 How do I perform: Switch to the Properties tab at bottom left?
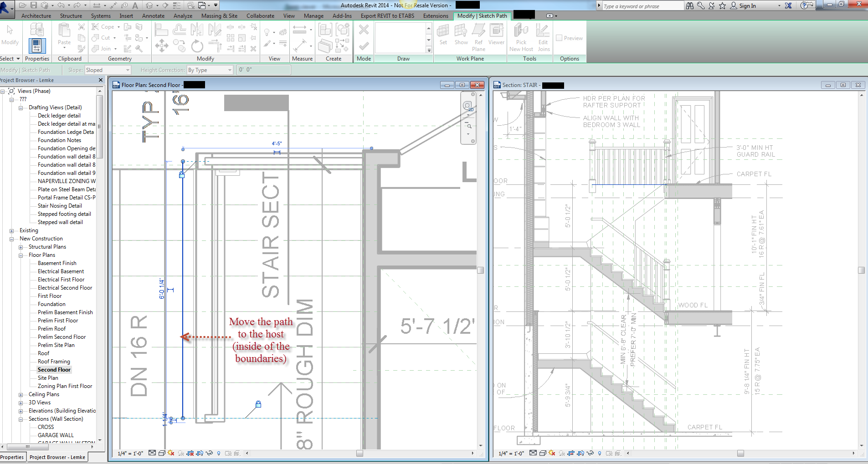pyautogui.click(x=12, y=457)
